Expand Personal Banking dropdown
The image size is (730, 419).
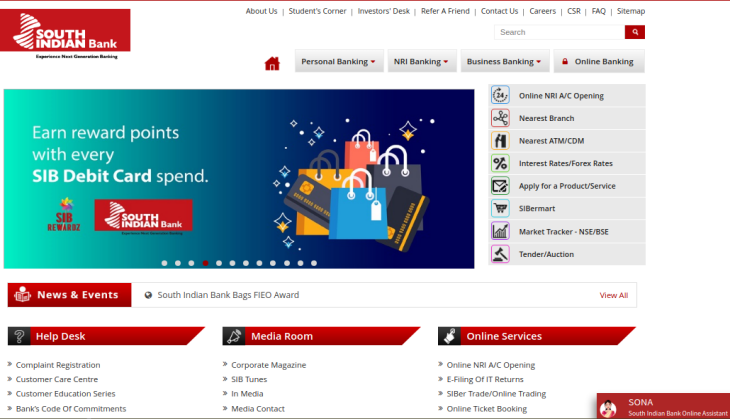(x=339, y=61)
